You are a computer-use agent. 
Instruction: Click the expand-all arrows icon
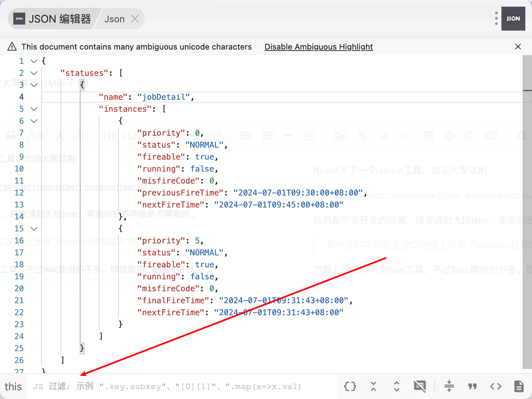[x=397, y=386]
